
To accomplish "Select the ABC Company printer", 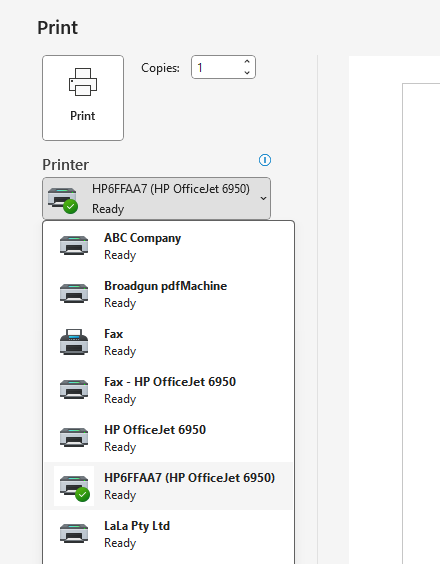I will (169, 246).
